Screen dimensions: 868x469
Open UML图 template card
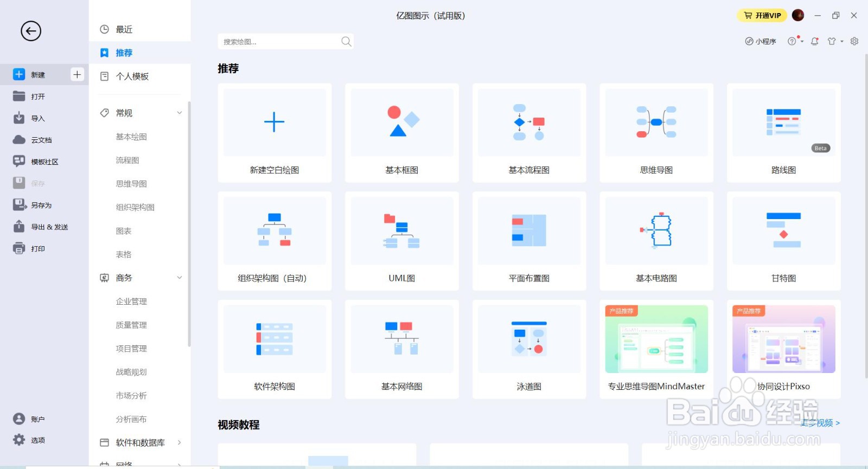(x=402, y=241)
